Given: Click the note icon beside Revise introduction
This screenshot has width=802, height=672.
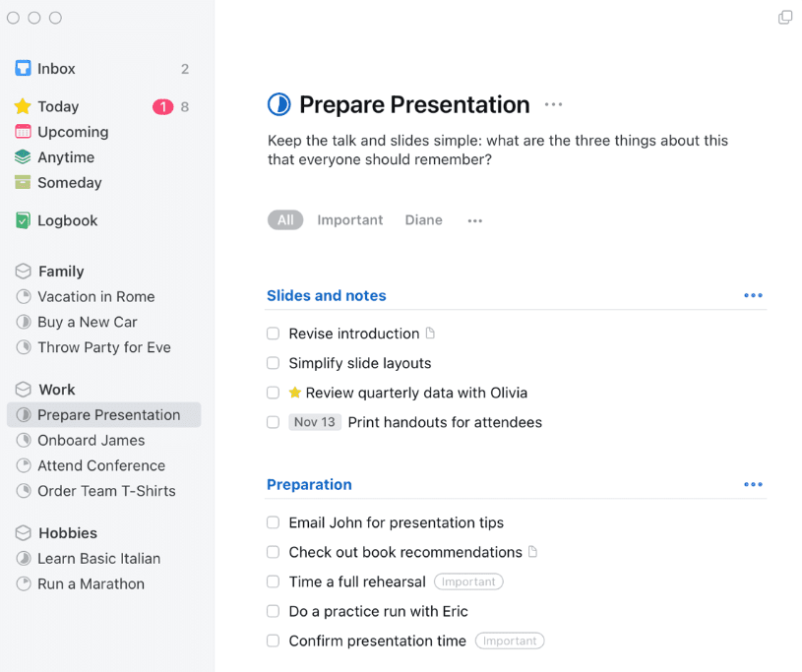Looking at the screenshot, I should 429,334.
